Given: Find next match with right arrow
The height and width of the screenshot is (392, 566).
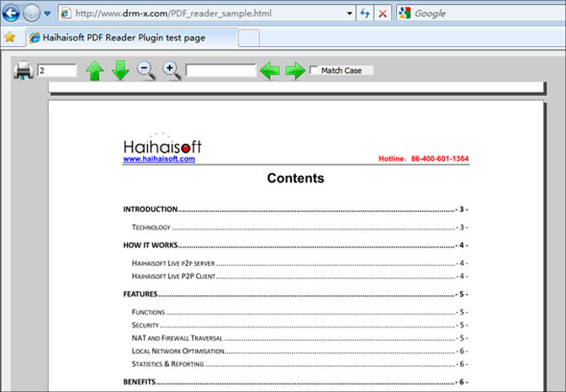Looking at the screenshot, I should pyautogui.click(x=295, y=71).
